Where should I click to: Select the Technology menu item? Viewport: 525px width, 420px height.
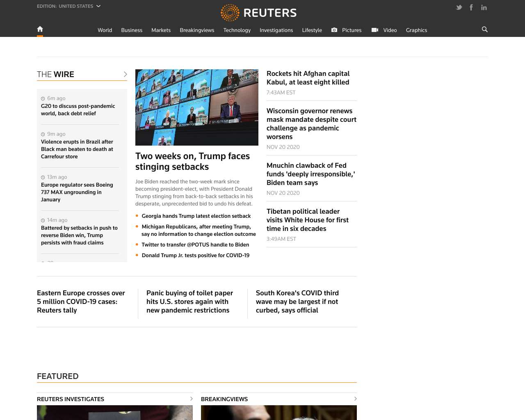click(x=237, y=30)
